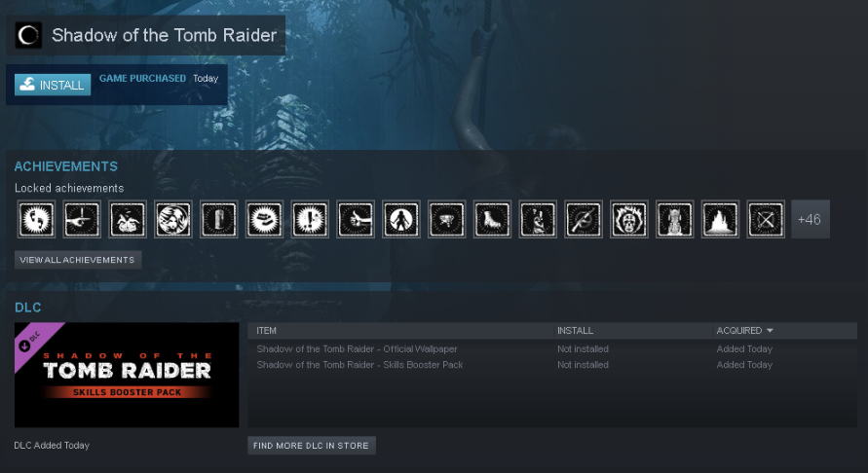Open the rifle achievement icon
868x473 pixels.
(584, 219)
